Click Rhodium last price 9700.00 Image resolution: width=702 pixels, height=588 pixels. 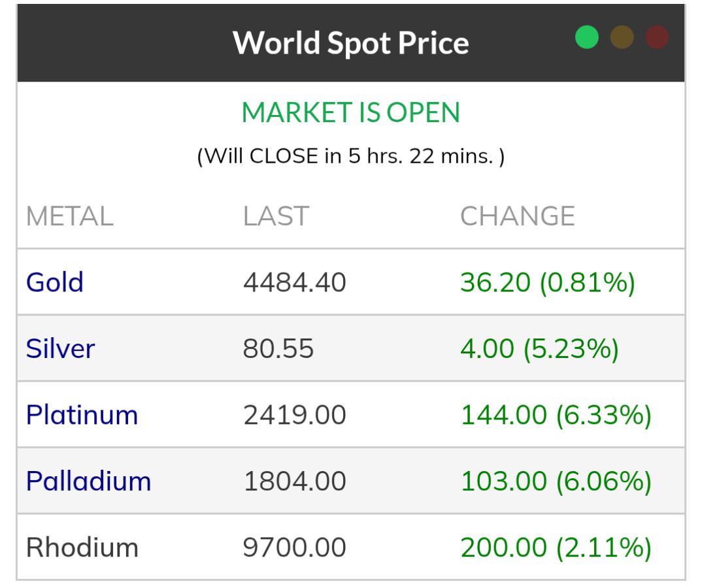point(294,547)
